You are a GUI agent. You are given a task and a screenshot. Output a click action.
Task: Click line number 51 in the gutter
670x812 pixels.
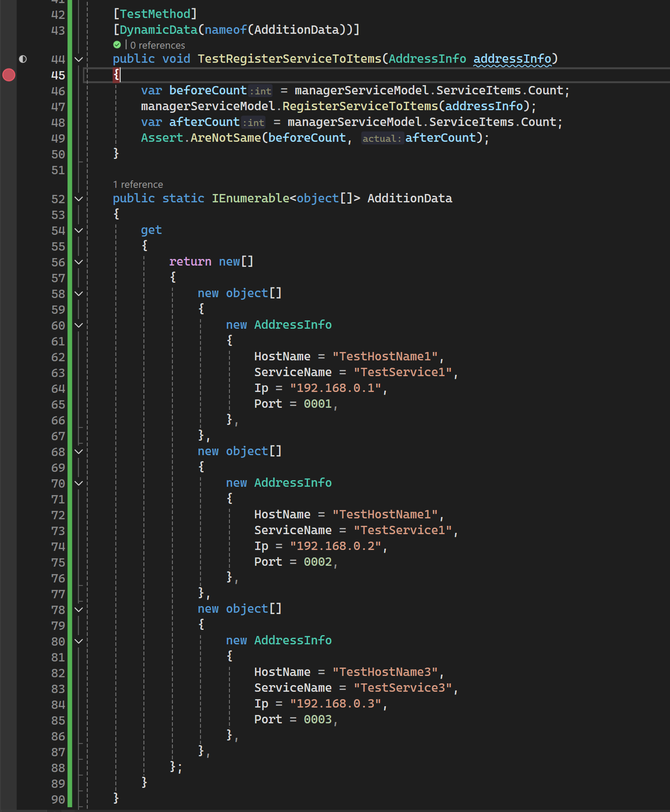[58, 170]
